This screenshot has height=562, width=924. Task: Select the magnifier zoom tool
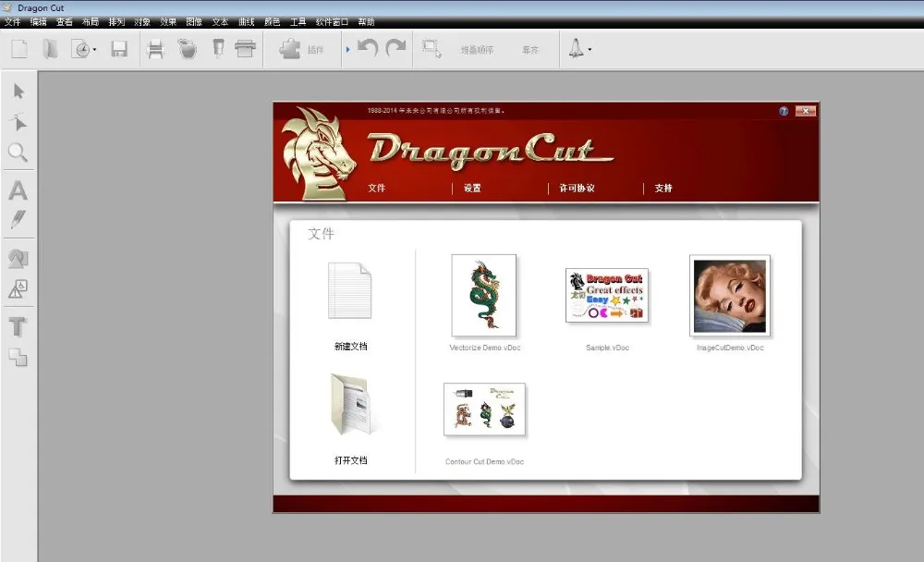18,153
